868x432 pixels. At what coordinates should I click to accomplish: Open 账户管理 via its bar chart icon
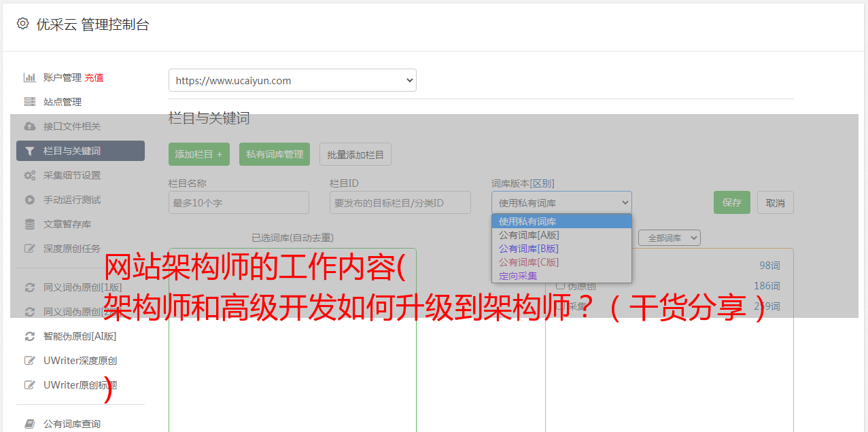click(29, 77)
